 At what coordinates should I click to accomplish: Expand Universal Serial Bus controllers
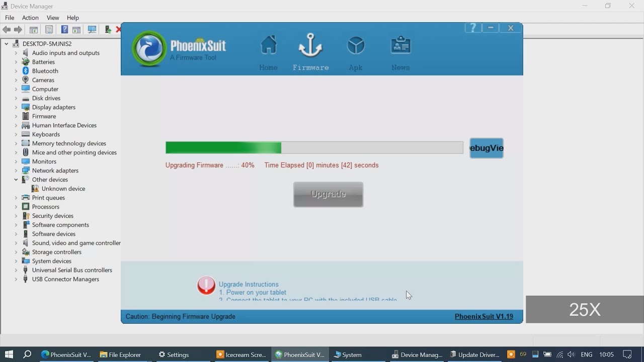pos(16,270)
